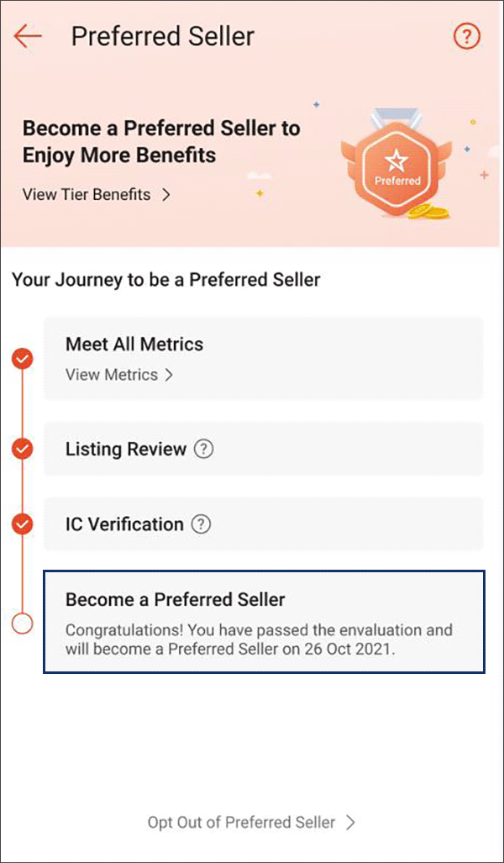Click the back arrow icon

coord(26,36)
